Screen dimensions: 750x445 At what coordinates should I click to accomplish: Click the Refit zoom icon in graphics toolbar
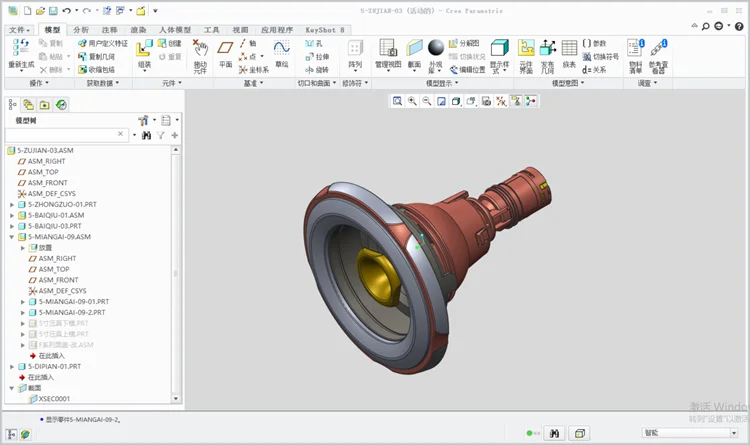[x=398, y=101]
